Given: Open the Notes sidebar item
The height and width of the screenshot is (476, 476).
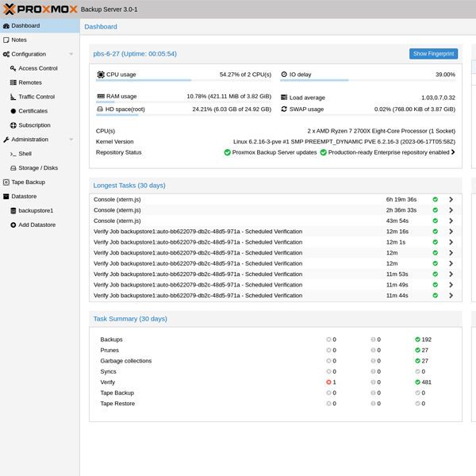Looking at the screenshot, I should click(x=40, y=40).
